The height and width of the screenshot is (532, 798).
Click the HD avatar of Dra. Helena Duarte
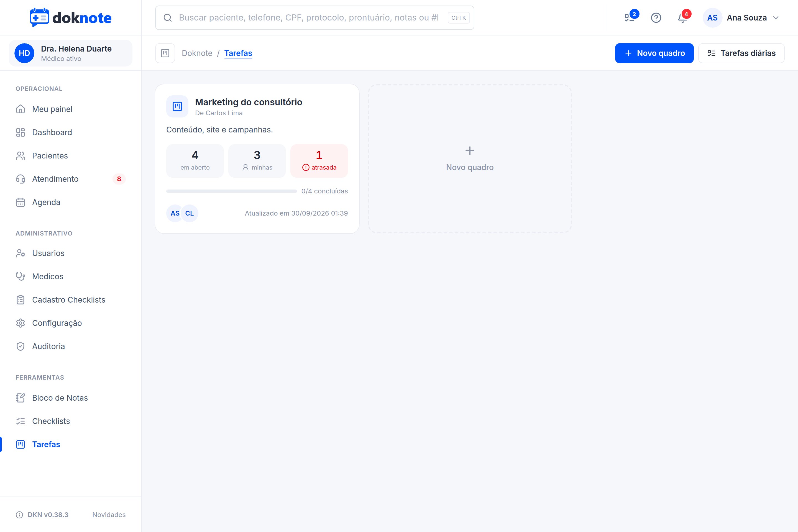(24, 53)
